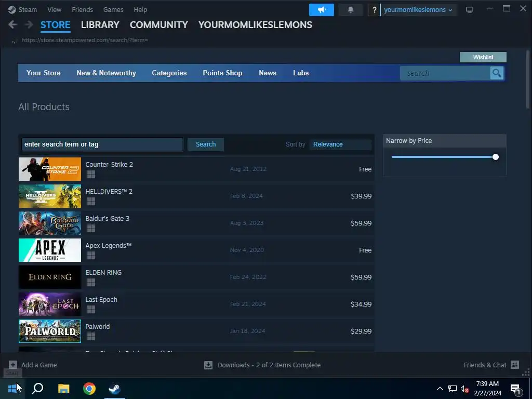Click the Downloads 2 of 2 Items Complete status
Image resolution: width=532 pixels, height=399 pixels.
[269, 365]
